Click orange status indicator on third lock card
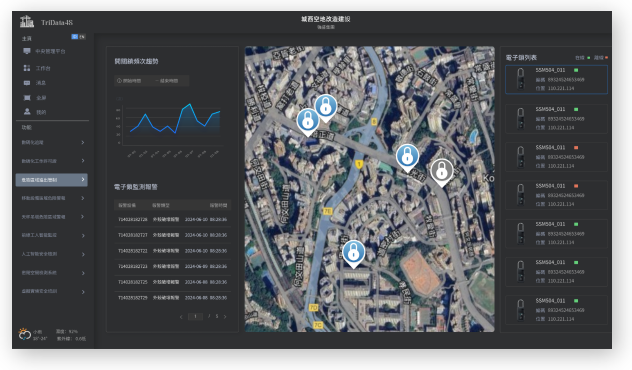632x370 pixels. pyautogui.click(x=576, y=148)
